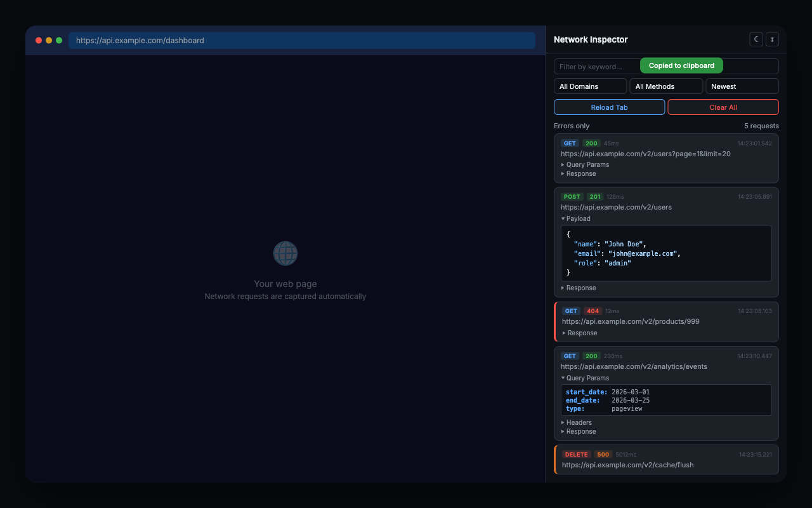Toggle the Errors only filter
The width and height of the screenshot is (812, 508).
(572, 126)
